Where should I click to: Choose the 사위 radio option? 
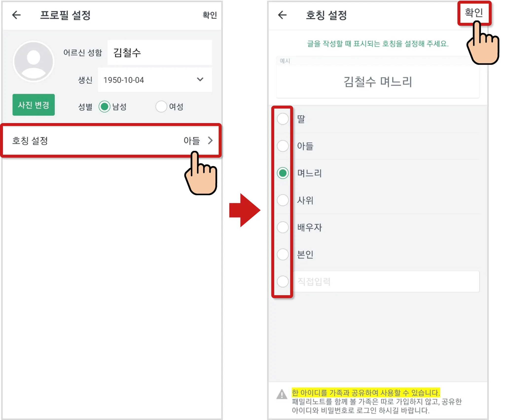[283, 200]
